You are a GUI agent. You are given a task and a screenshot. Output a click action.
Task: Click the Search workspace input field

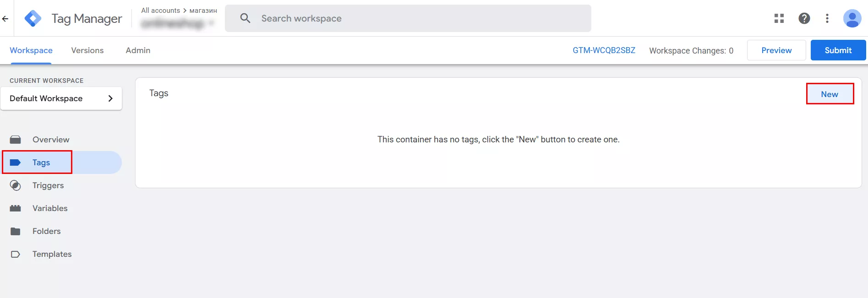[x=412, y=18]
